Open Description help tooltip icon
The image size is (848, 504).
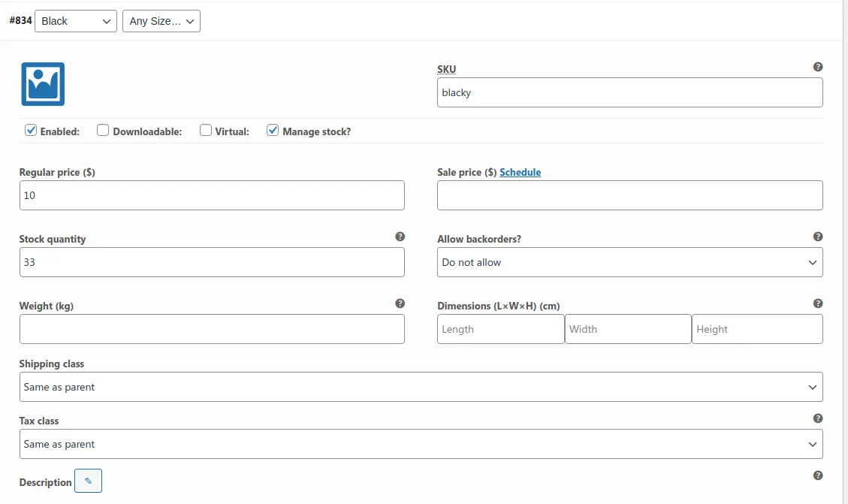tap(818, 475)
